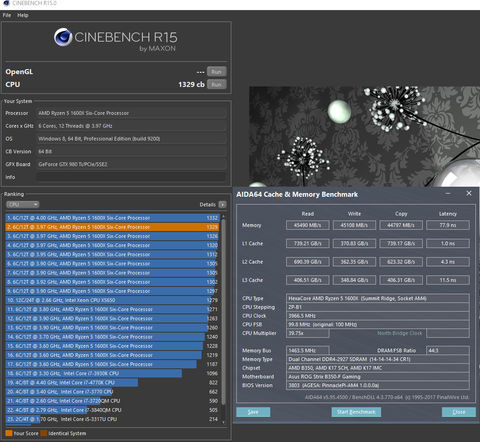Click the Processor name field
The width and height of the screenshot is (480, 442).
[130, 113]
